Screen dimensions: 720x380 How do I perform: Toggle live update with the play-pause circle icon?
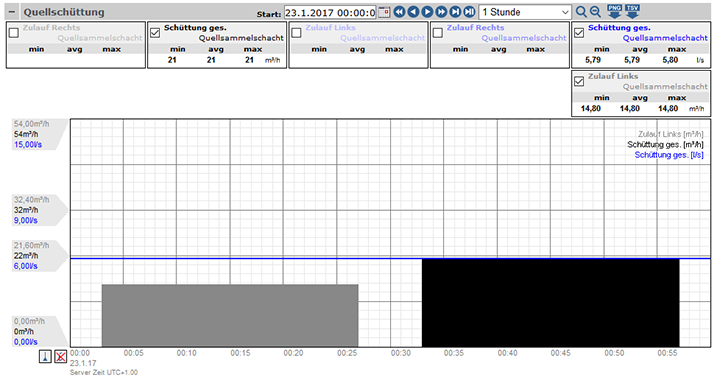tap(469, 12)
